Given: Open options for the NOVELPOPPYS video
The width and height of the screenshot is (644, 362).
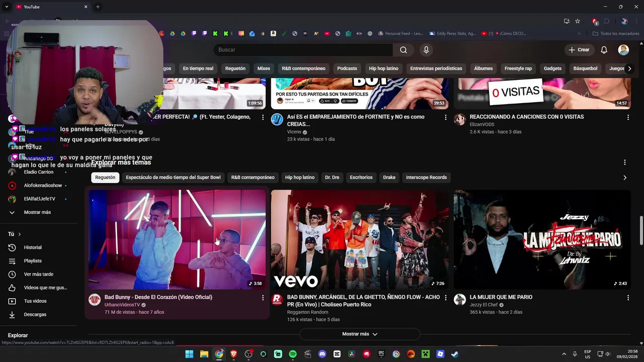Looking at the screenshot, I should tap(263, 117).
